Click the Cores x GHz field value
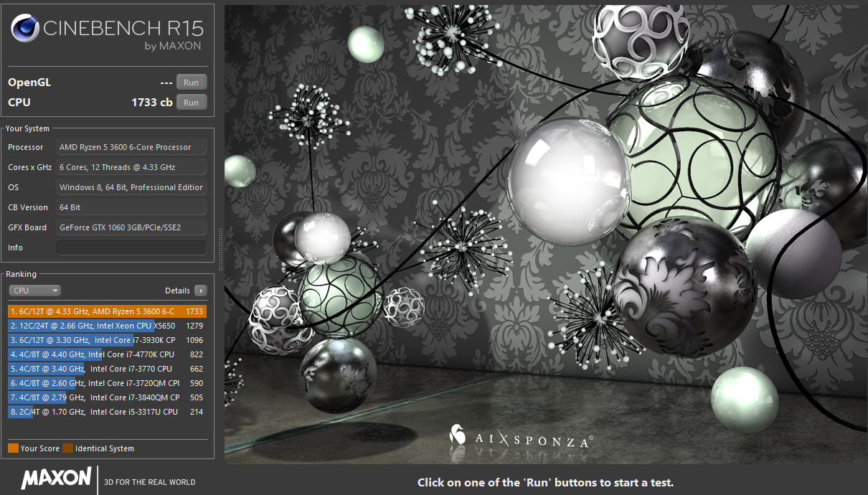 [x=131, y=167]
